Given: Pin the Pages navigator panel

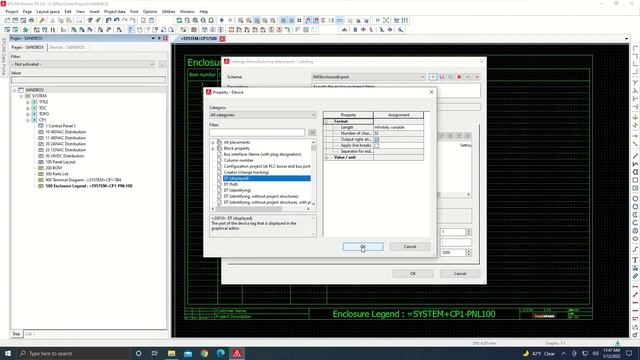Looking at the screenshot, I should (x=159, y=38).
